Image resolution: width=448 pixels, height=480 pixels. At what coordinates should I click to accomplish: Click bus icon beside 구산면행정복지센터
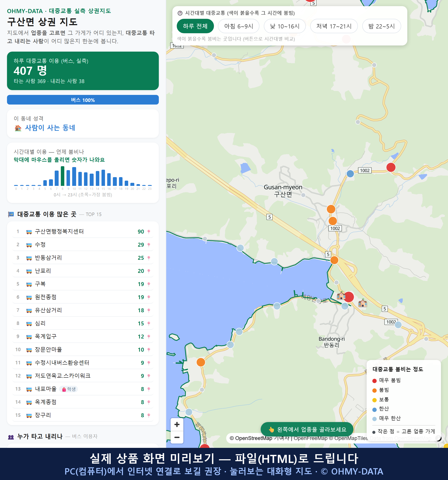point(29,232)
